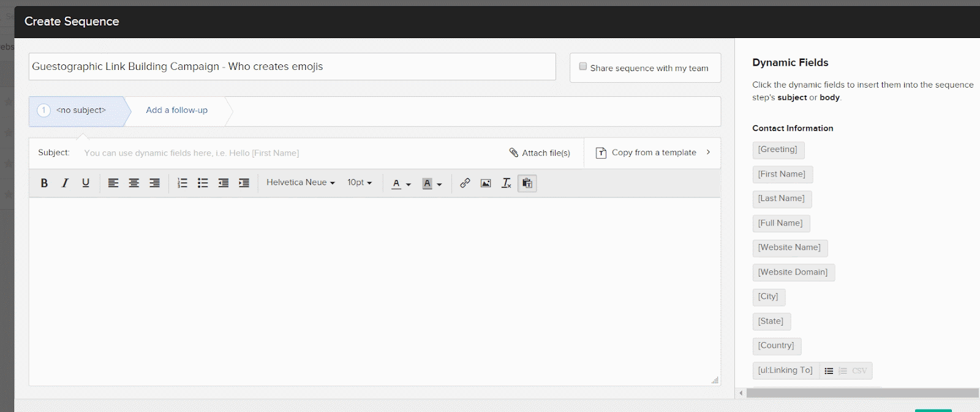
Task: Expand Copy from a template
Action: click(x=653, y=153)
